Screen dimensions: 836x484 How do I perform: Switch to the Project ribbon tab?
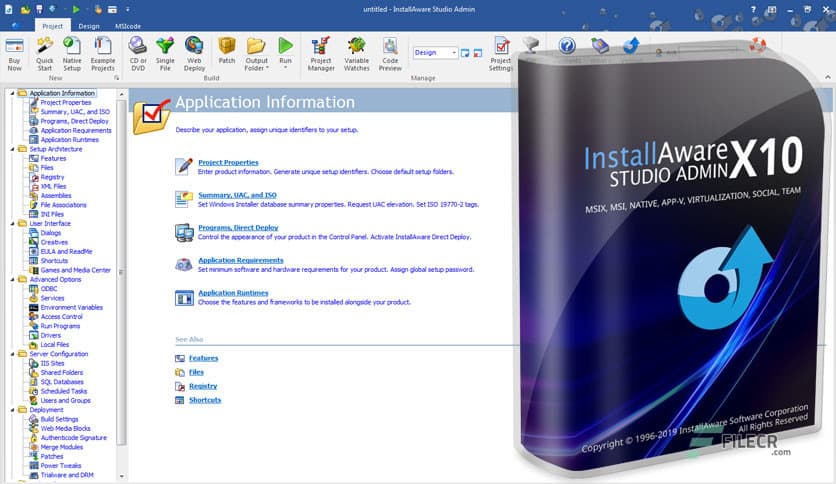click(52, 26)
